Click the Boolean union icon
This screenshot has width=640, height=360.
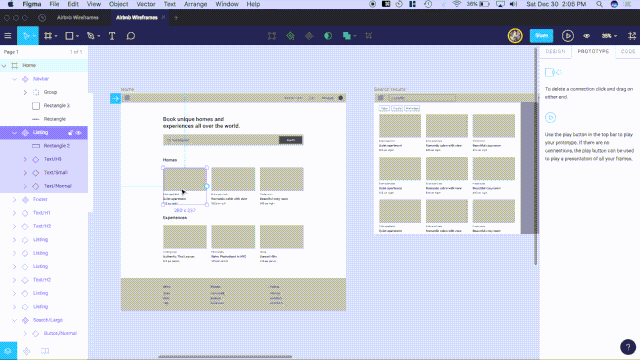coord(347,36)
